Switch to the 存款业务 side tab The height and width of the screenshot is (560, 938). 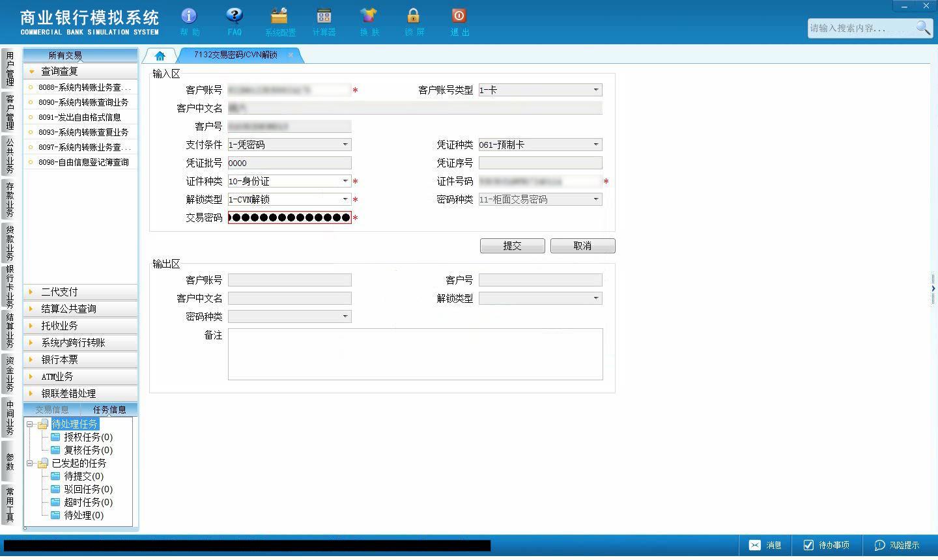point(9,199)
